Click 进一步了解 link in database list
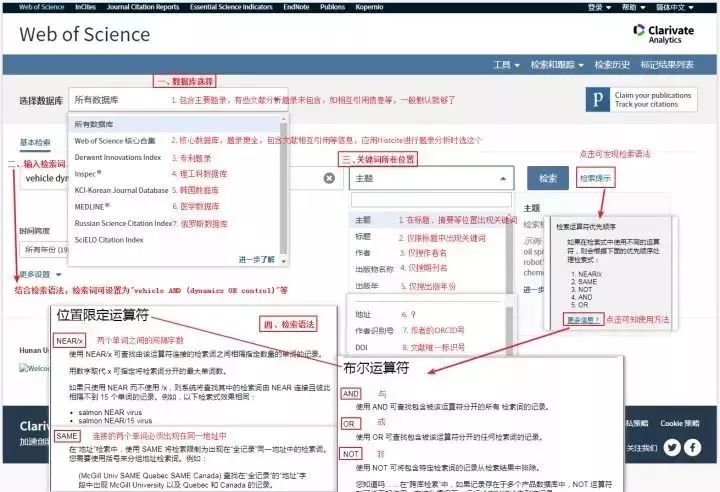 coord(256,260)
